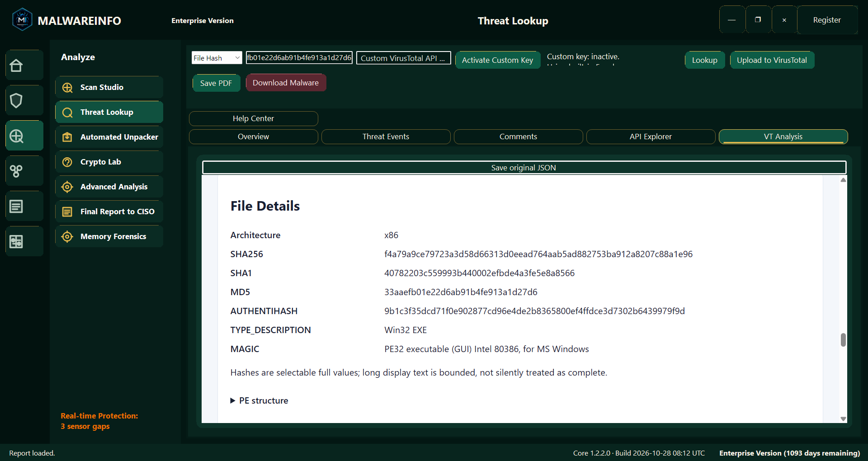Switch to the Threat Events tab
Image resolution: width=868 pixels, height=461 pixels.
point(386,136)
